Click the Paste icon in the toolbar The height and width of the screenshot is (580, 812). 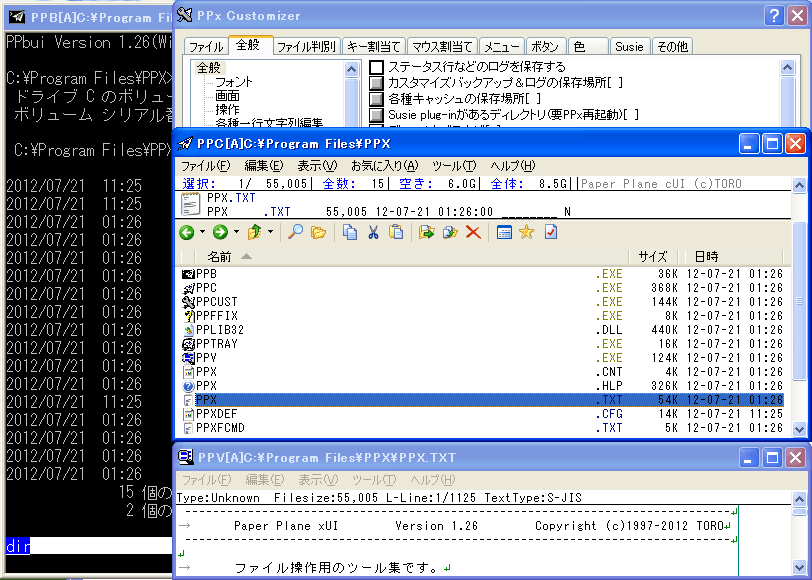(396, 231)
